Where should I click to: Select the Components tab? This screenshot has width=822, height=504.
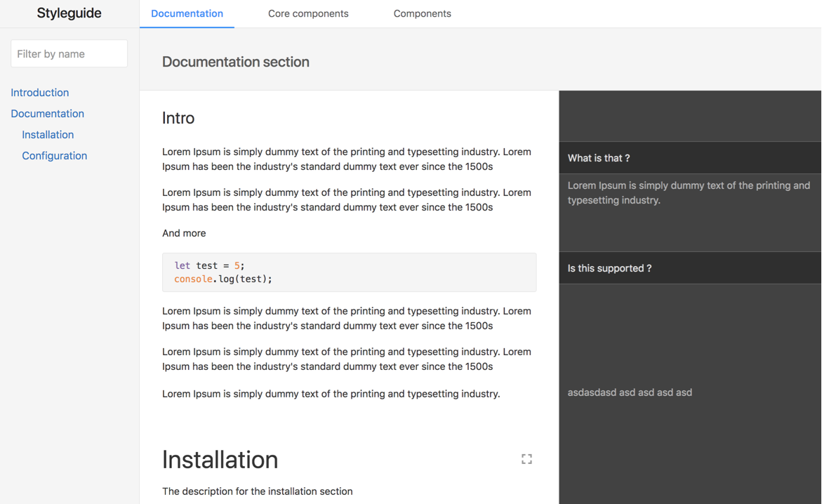(x=422, y=13)
